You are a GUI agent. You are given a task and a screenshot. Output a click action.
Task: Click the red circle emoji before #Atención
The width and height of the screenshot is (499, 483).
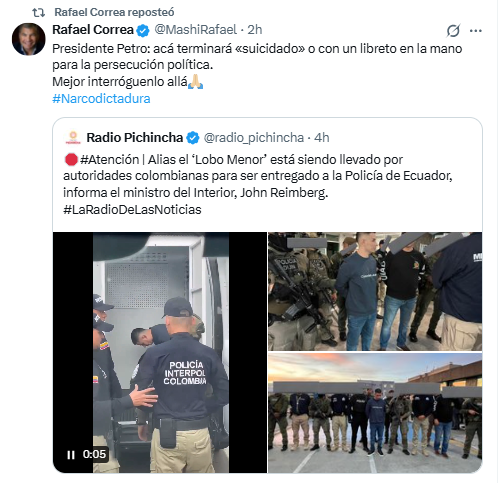(71, 160)
